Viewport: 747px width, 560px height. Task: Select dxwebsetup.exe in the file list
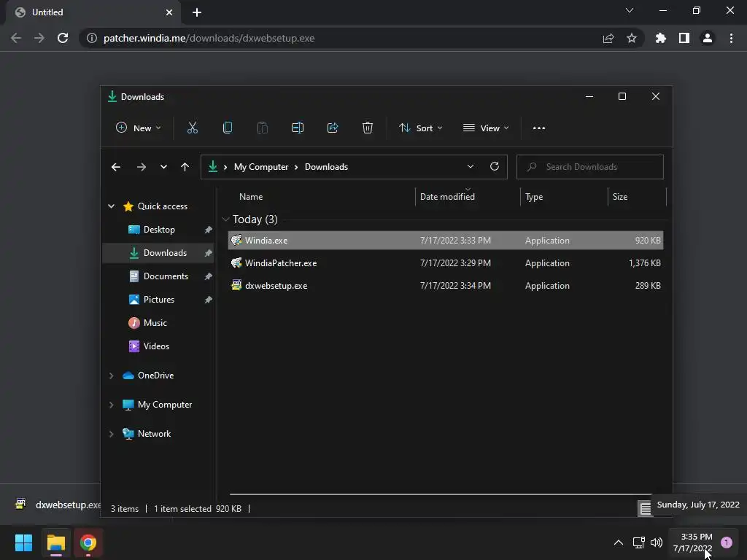tap(446, 286)
